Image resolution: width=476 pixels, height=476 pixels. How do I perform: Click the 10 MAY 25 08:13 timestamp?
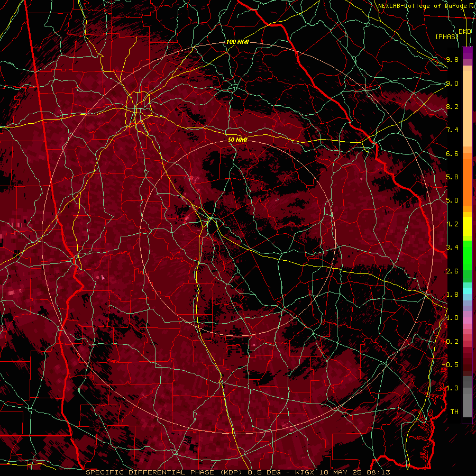point(355,472)
